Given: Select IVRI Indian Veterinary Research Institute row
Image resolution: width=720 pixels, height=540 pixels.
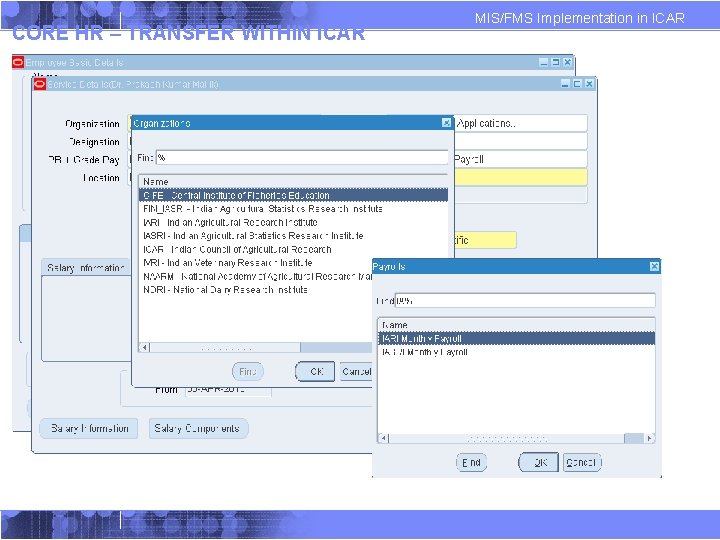Looking at the screenshot, I should pyautogui.click(x=256, y=263).
